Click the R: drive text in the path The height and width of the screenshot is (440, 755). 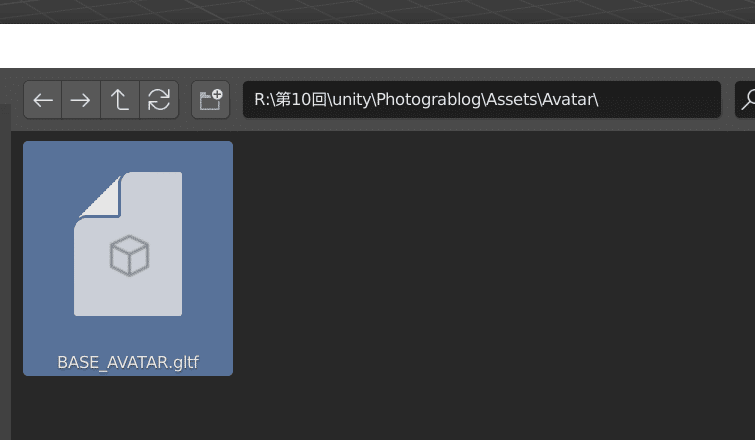point(261,100)
